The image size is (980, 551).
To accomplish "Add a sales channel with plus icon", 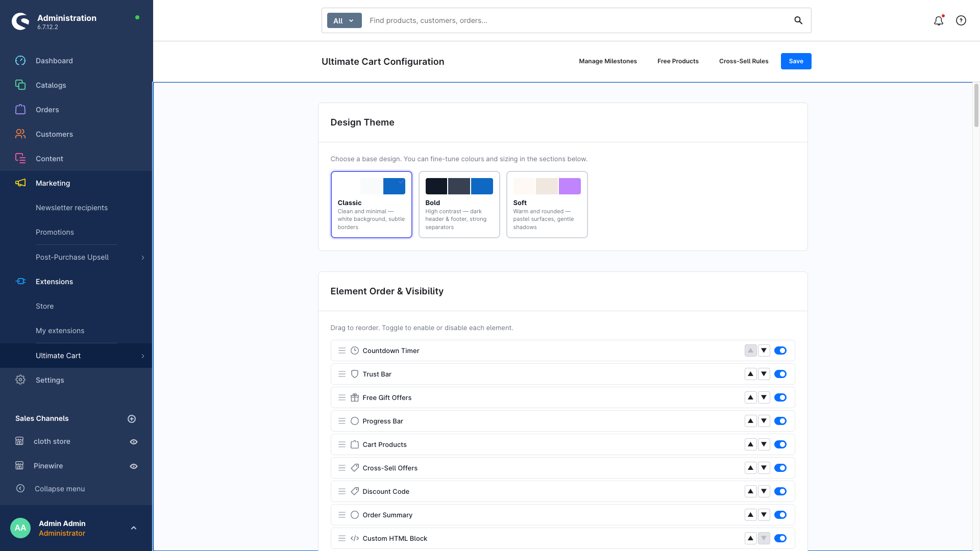I will click(x=132, y=419).
